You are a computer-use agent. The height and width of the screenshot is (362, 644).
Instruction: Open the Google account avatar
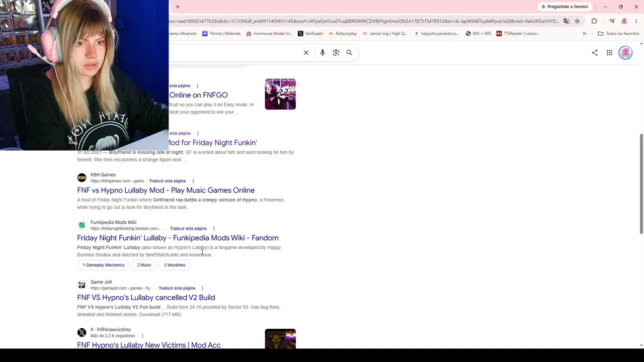coord(625,53)
